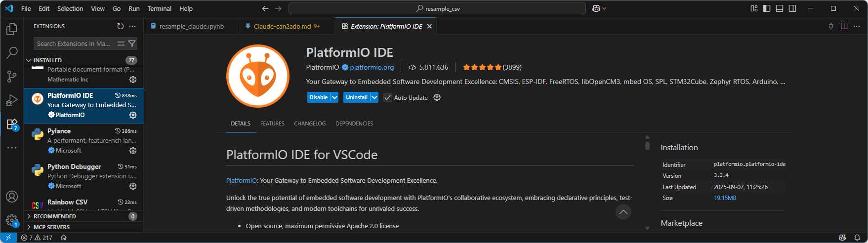
Task: Open the DEPENDENCIES tab of the extension
Action: pyautogui.click(x=354, y=123)
